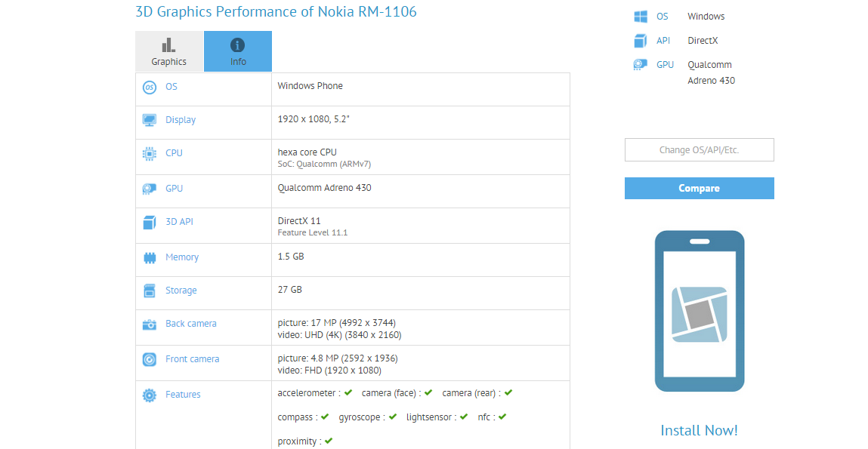Click the nfc green checkmark
Image resolution: width=868 pixels, height=449 pixels.
[502, 417]
